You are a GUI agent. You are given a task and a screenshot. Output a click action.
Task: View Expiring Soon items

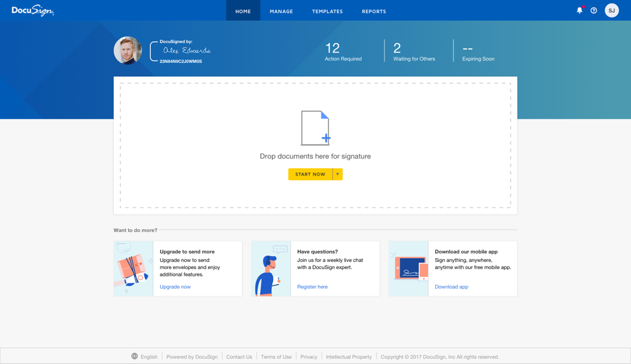(478, 52)
